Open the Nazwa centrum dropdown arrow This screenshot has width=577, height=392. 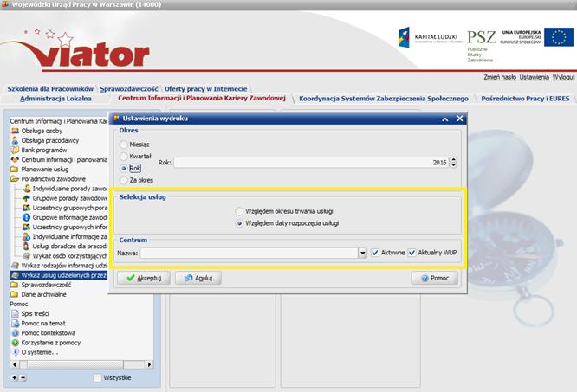(362, 253)
